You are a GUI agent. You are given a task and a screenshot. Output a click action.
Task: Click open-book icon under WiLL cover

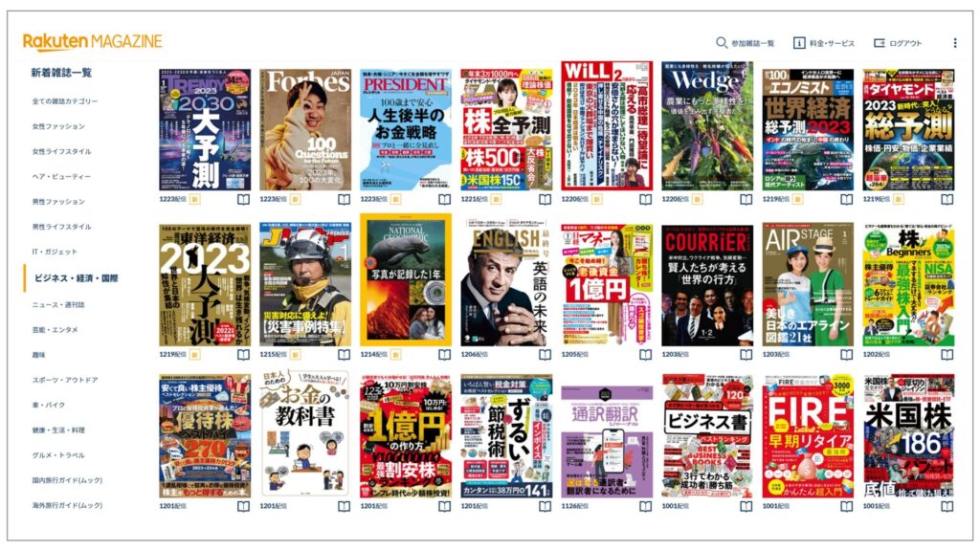[646, 199]
